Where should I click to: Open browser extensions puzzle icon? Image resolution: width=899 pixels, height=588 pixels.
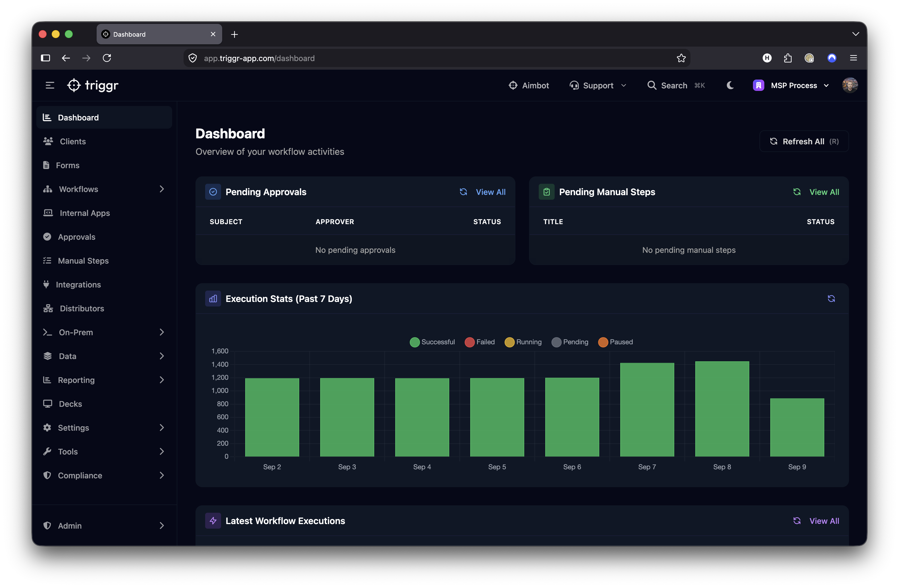(788, 58)
